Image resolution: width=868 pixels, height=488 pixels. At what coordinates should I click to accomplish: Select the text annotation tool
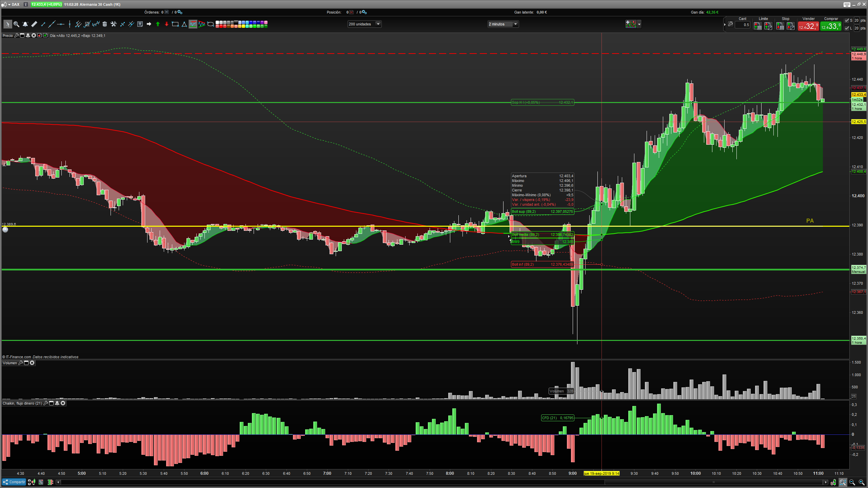140,24
